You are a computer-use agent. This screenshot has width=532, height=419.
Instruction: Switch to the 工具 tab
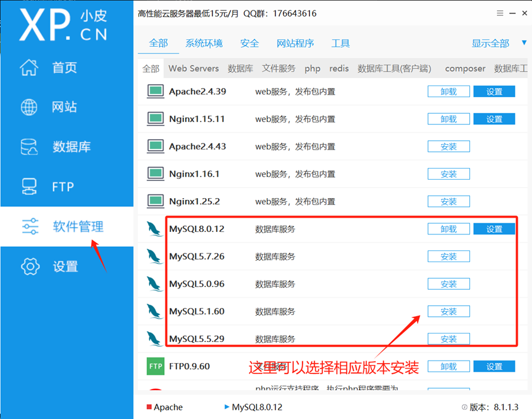click(x=340, y=43)
